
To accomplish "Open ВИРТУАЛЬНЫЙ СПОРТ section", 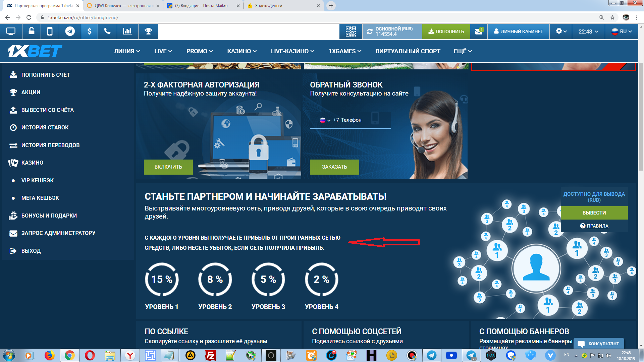I will pyautogui.click(x=408, y=51).
